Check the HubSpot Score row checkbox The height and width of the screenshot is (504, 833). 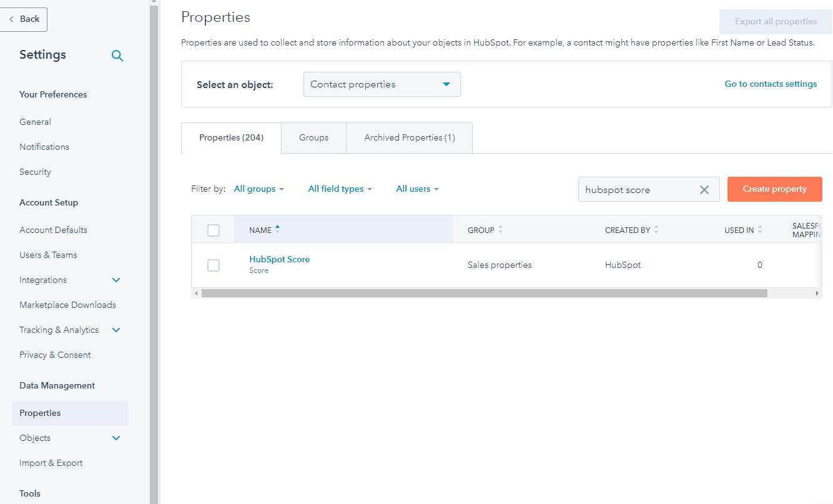(x=213, y=265)
